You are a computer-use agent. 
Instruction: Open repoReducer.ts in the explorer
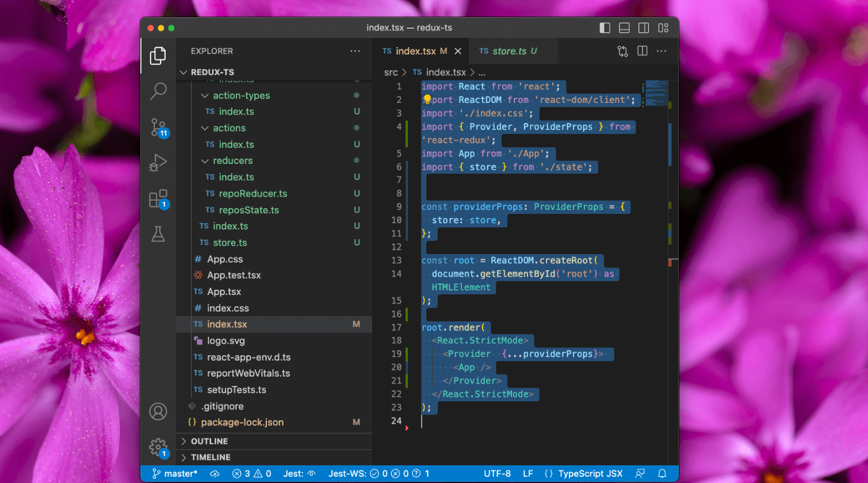tap(253, 193)
